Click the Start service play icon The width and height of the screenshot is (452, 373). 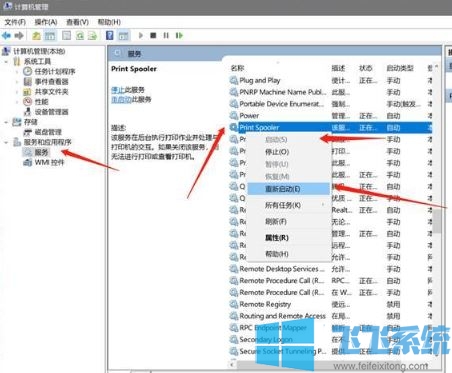pyautogui.click(x=141, y=35)
